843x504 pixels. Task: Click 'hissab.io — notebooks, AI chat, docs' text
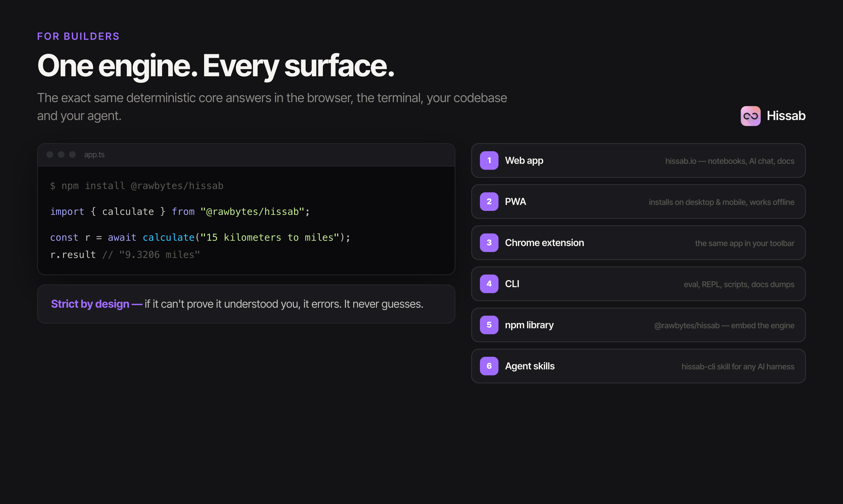tap(730, 161)
